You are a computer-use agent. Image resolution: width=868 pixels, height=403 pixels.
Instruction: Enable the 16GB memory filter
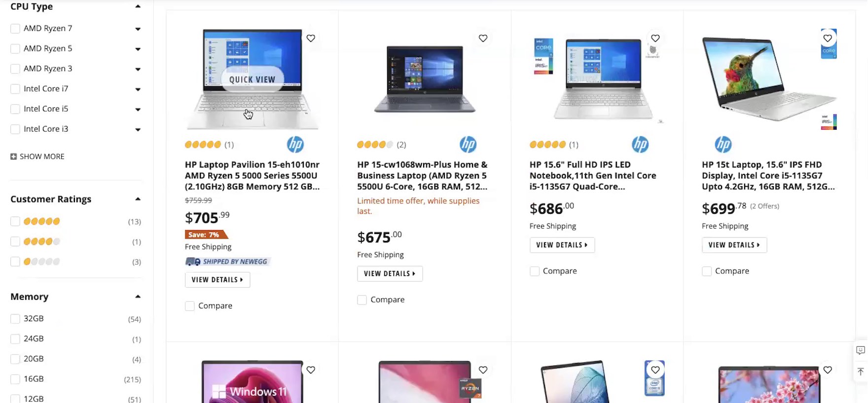[15, 379]
